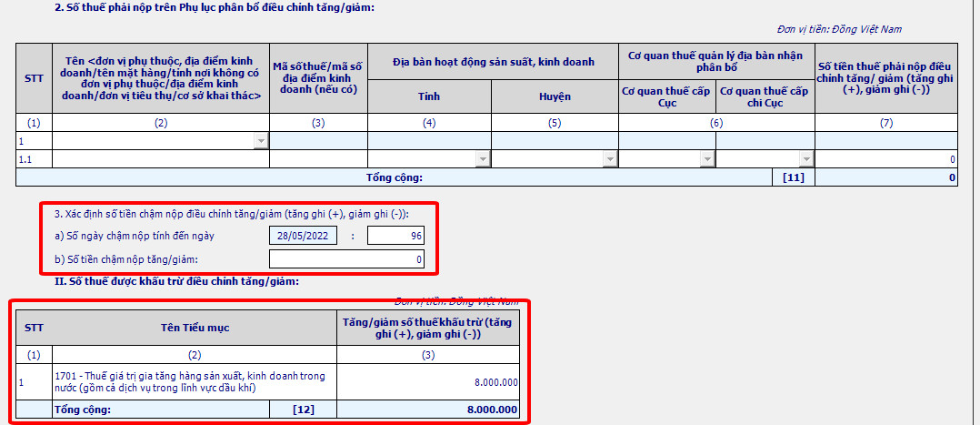Click the Tổng cộng [12] total value cell
The width and height of the screenshot is (980, 425).
[427, 410]
